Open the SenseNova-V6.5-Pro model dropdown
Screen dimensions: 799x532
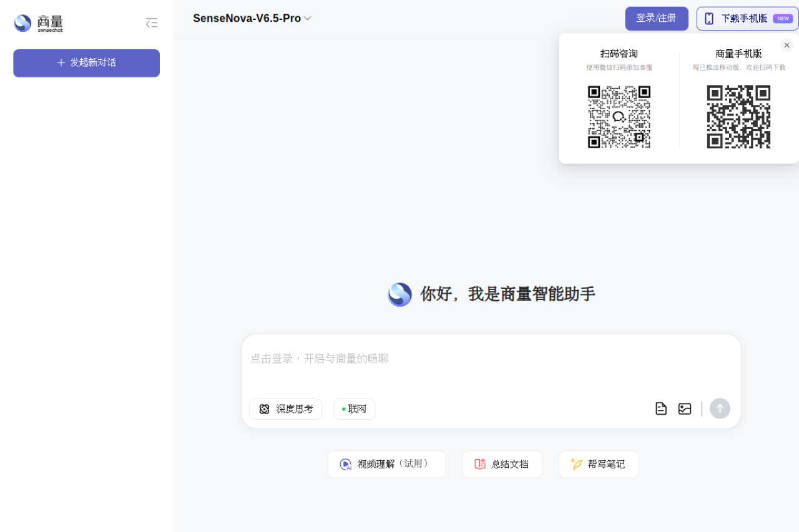point(252,19)
